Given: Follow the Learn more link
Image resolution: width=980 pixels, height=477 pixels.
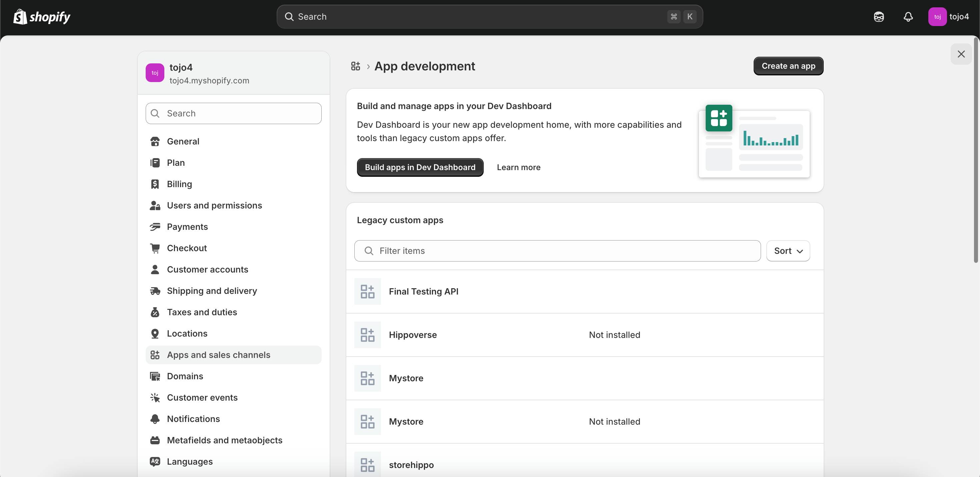Looking at the screenshot, I should [x=518, y=167].
